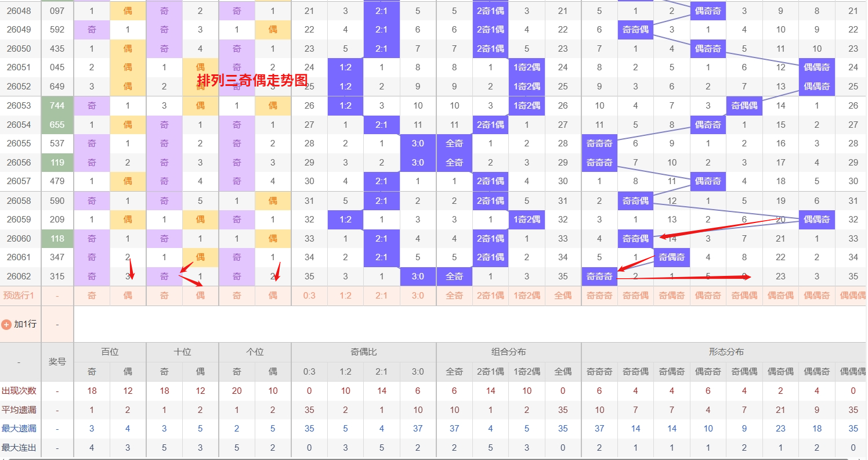Click the green highlighted draw number 744
Screen dimensions: 868x460
[57, 106]
